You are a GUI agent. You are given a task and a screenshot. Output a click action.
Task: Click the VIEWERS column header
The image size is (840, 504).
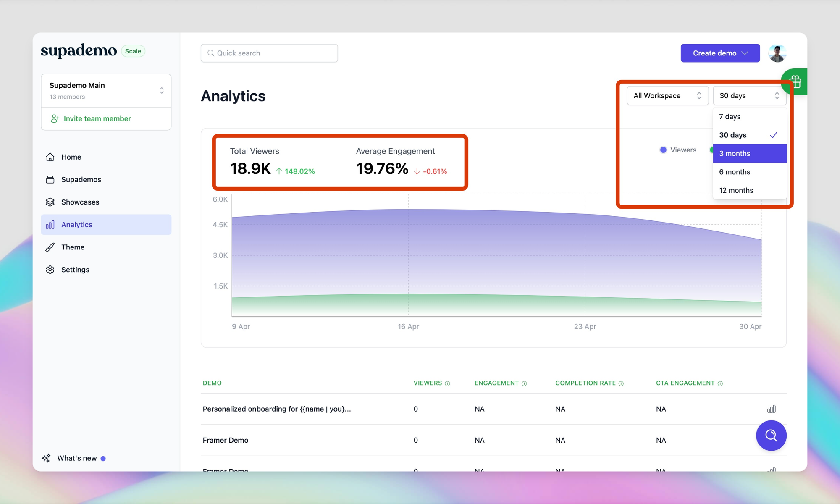(x=428, y=383)
